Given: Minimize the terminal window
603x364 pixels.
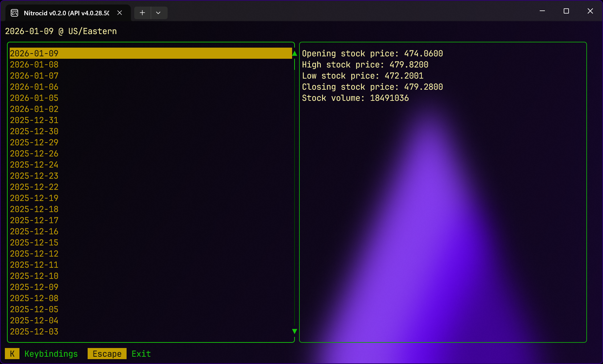Looking at the screenshot, I should (x=542, y=11).
